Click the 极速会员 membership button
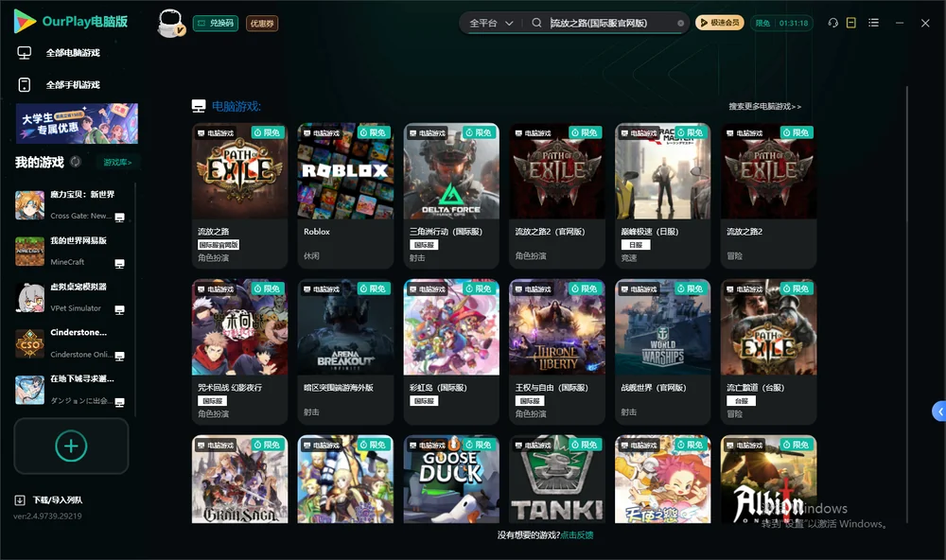The width and height of the screenshot is (946, 560). [719, 23]
